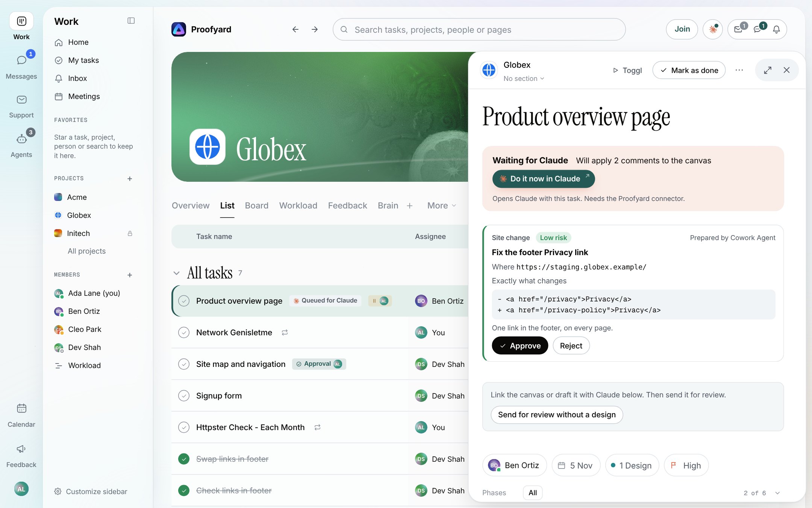
Task: Click Send for review without a design
Action: (x=557, y=415)
